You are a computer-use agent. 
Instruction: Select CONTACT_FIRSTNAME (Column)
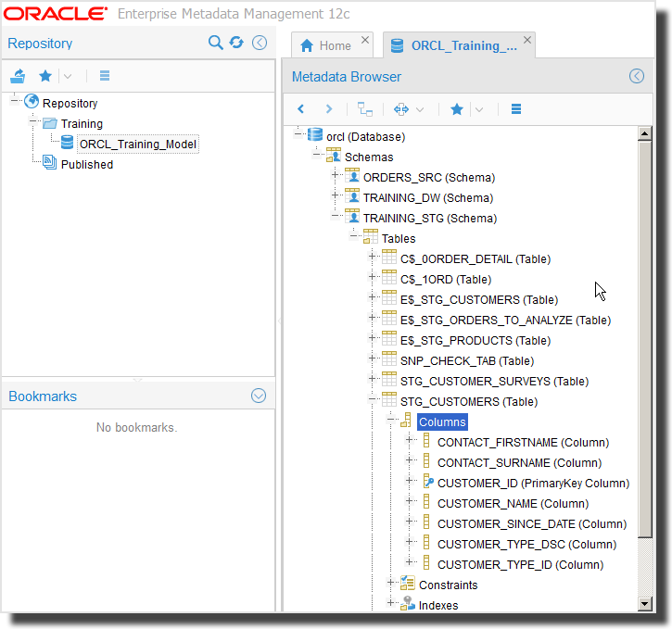[x=523, y=443]
